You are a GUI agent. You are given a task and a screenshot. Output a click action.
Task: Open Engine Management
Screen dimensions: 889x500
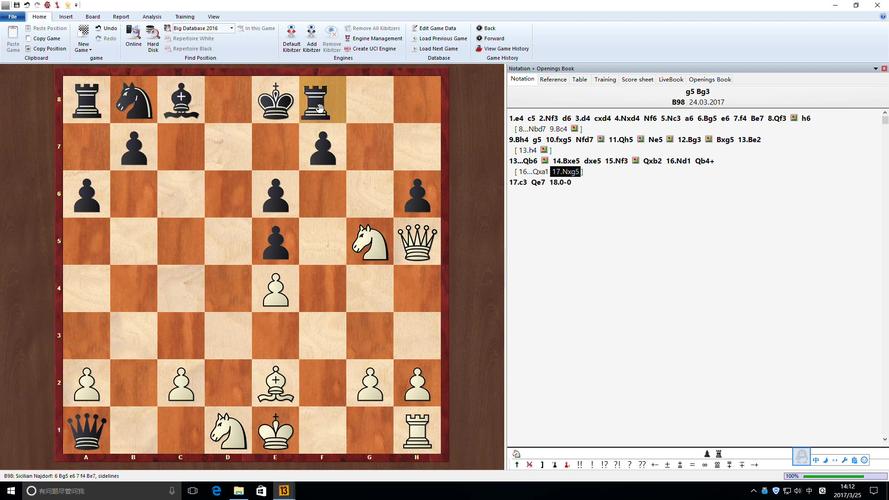(373, 39)
